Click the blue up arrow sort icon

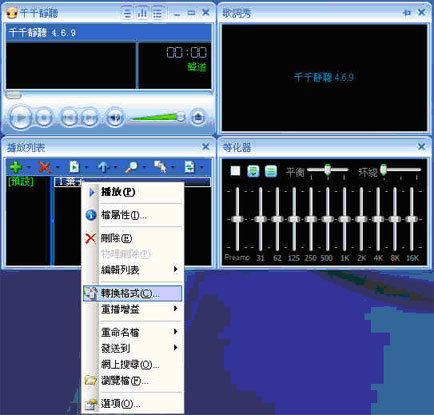tap(103, 167)
